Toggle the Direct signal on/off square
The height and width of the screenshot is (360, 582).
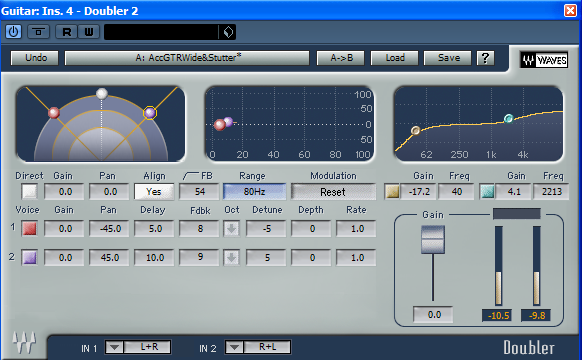tap(29, 192)
